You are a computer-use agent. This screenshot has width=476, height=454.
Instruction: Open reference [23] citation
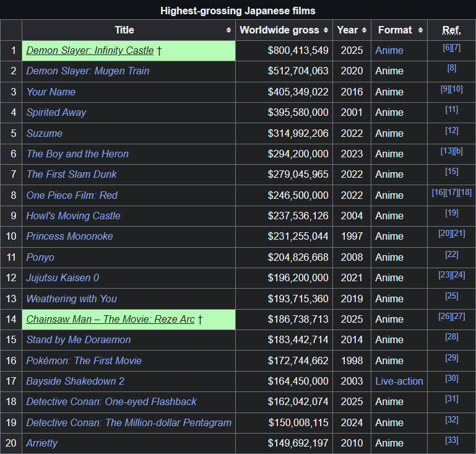click(x=445, y=275)
